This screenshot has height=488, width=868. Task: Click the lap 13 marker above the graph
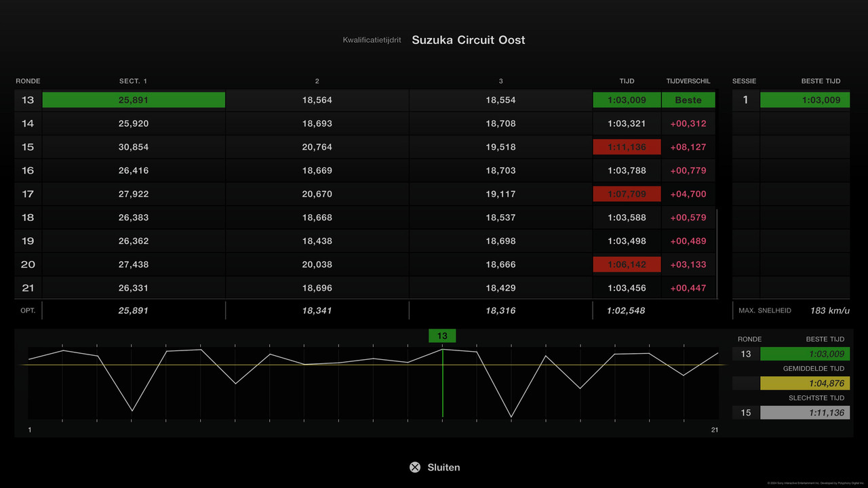point(442,335)
